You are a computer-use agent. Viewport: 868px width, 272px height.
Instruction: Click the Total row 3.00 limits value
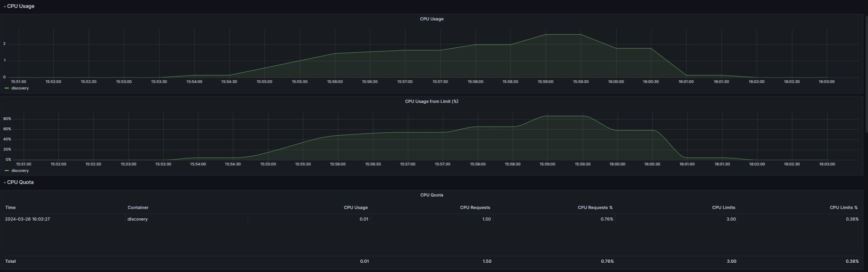732,261
